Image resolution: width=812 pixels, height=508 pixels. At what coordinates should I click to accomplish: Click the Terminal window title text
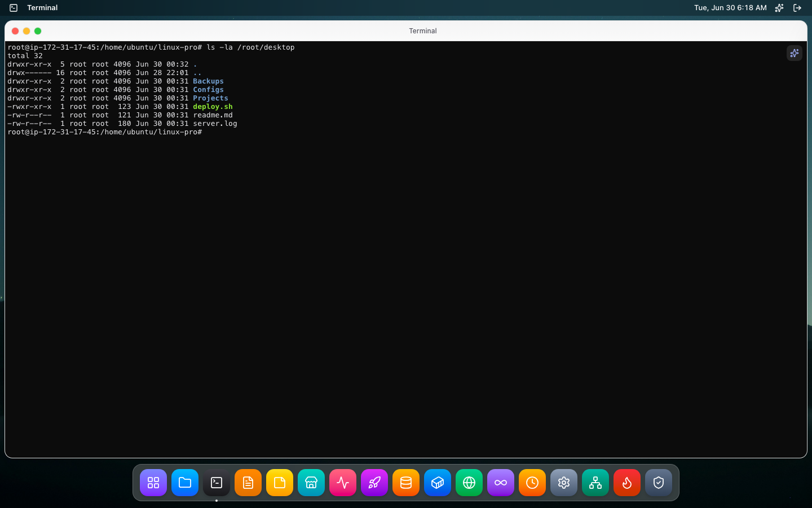(423, 31)
